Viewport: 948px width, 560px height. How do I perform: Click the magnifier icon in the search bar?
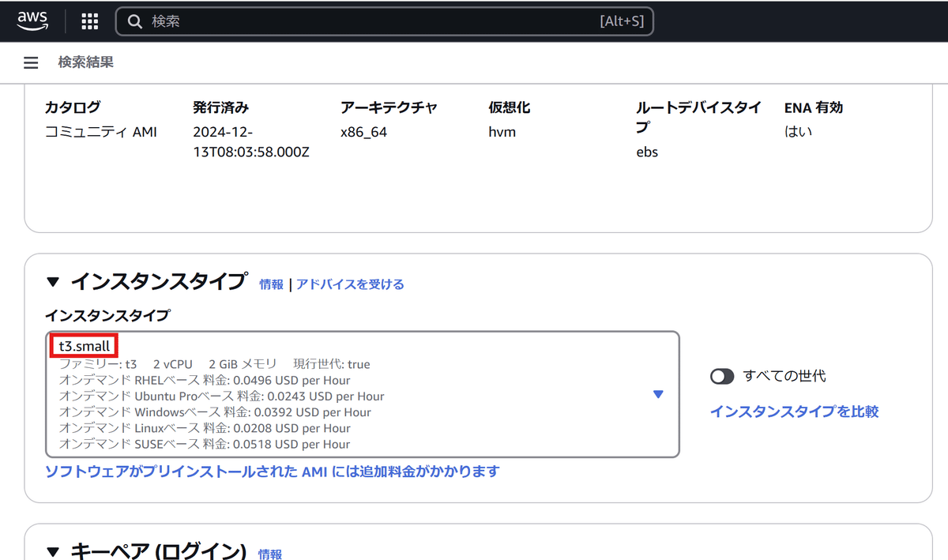(x=134, y=21)
